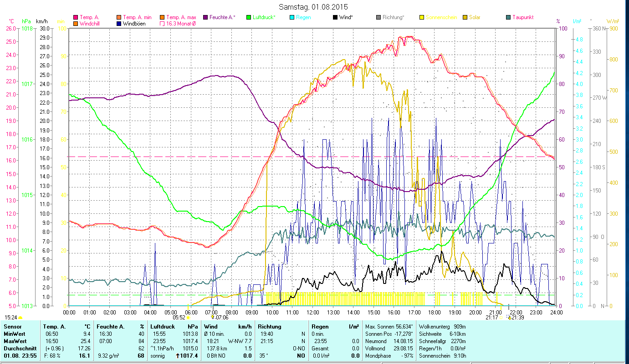The height and width of the screenshot is (364, 629).
Task: Click the Richtung column header in table
Action: (x=270, y=327)
